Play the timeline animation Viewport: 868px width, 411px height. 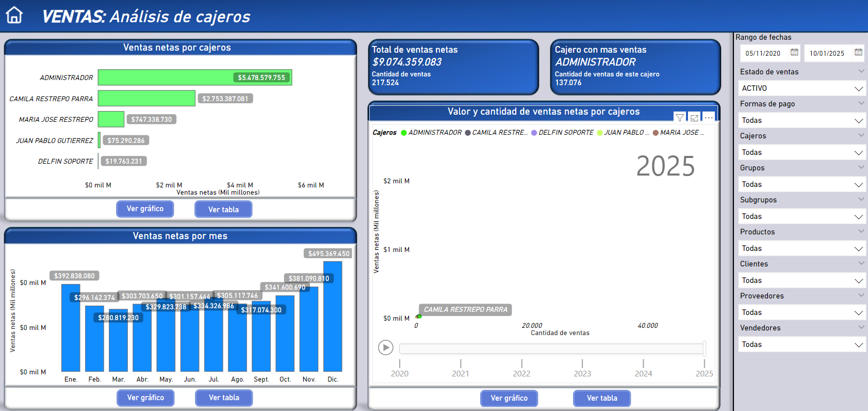click(386, 347)
